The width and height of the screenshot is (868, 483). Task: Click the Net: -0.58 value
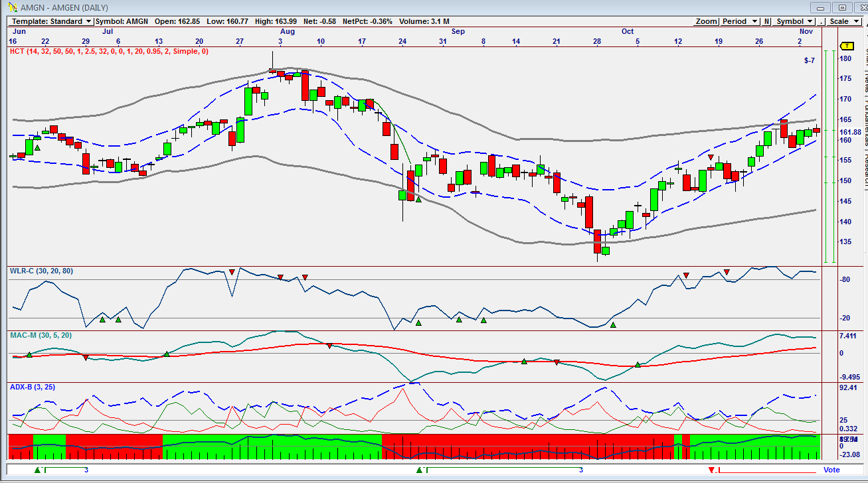(319, 21)
